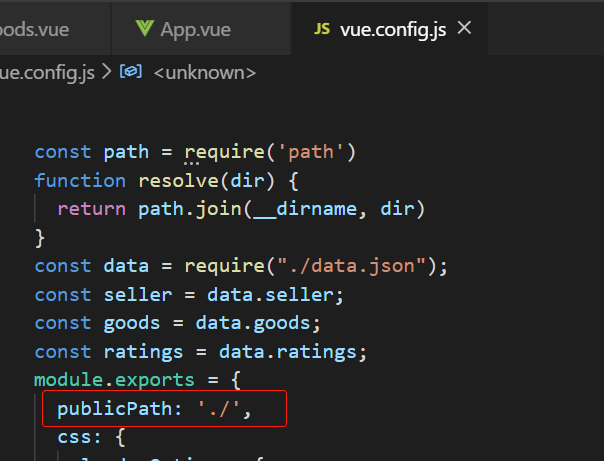Click the 'css: {' property line
The height and width of the screenshot is (461, 604).
(x=91, y=437)
